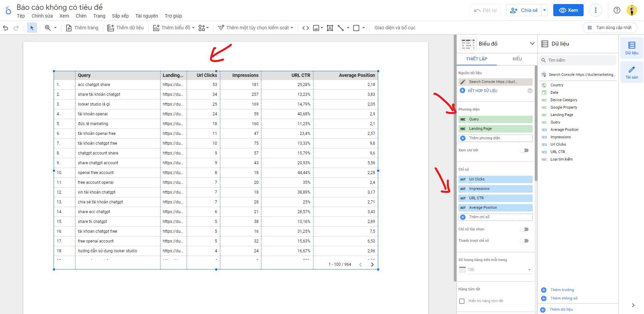Click the Average Position column header
This screenshot has height=314, width=644.
tap(357, 75)
